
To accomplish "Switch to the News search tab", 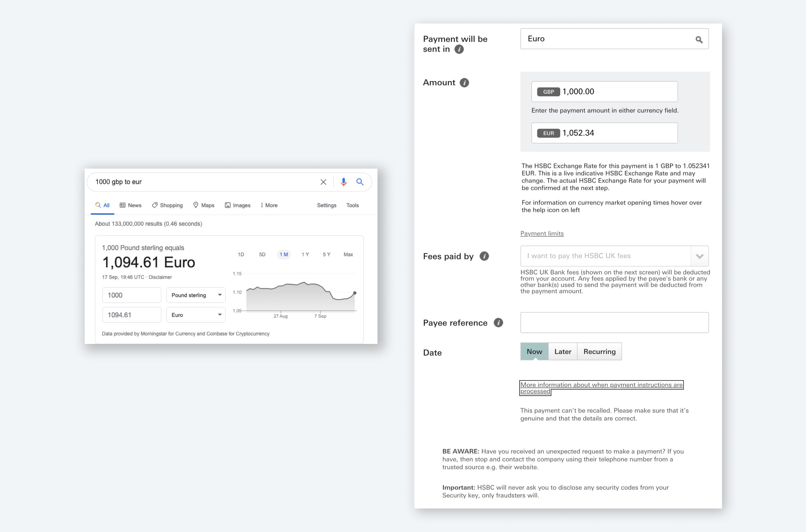I will (x=131, y=205).
